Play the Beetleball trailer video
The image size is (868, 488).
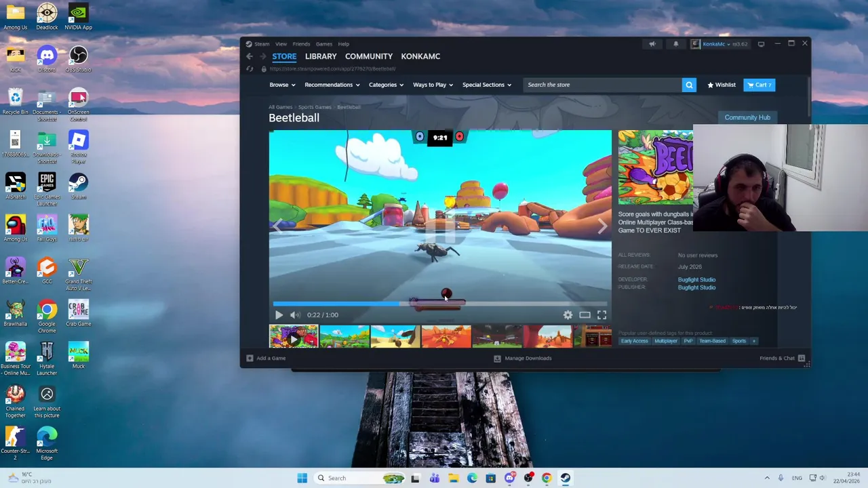(279, 315)
